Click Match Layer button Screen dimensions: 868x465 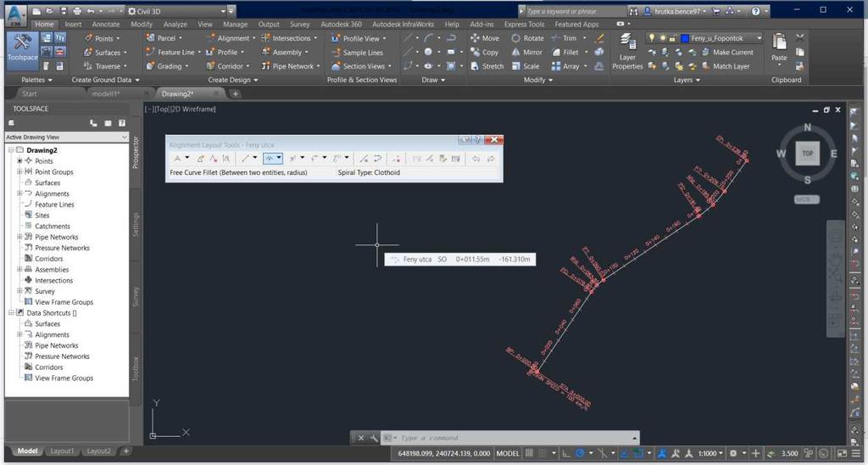point(726,66)
